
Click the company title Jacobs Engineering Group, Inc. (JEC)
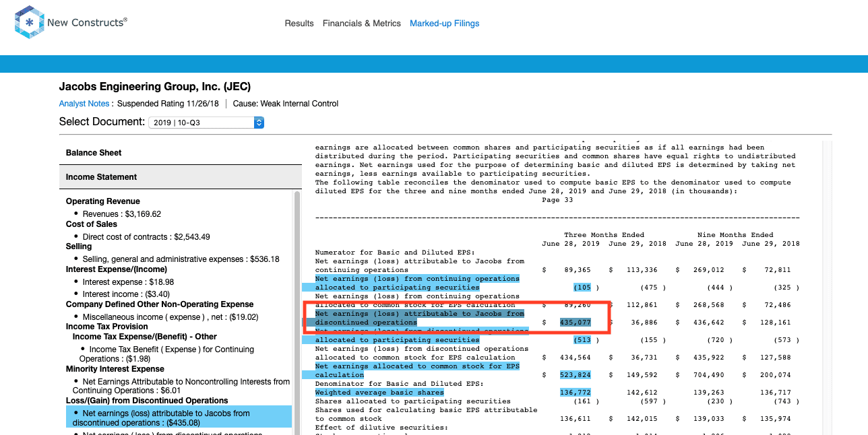click(x=155, y=86)
